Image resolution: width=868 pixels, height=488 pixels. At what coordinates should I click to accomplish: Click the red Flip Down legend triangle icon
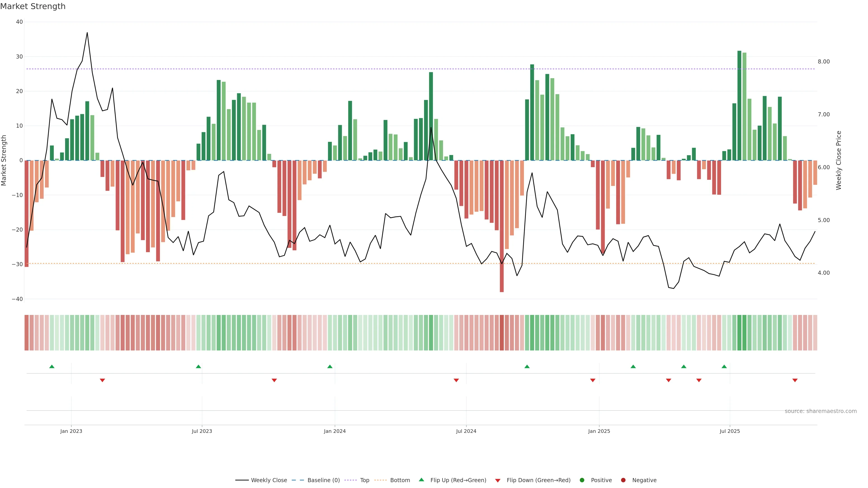coord(498,481)
